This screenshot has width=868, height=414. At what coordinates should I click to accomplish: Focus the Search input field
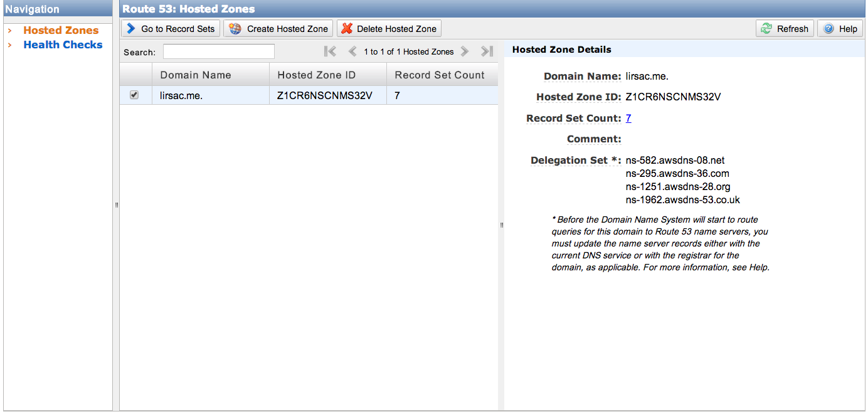219,51
